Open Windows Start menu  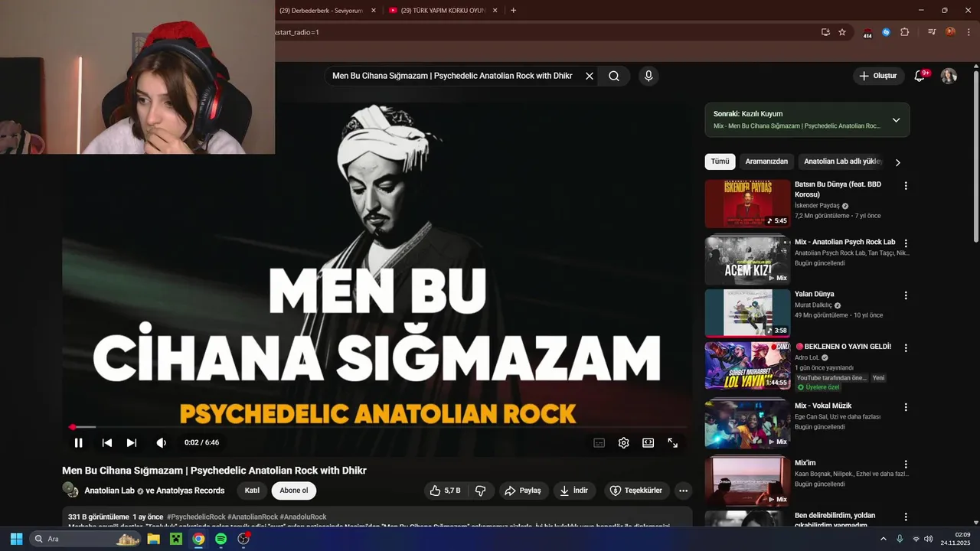[x=16, y=539]
